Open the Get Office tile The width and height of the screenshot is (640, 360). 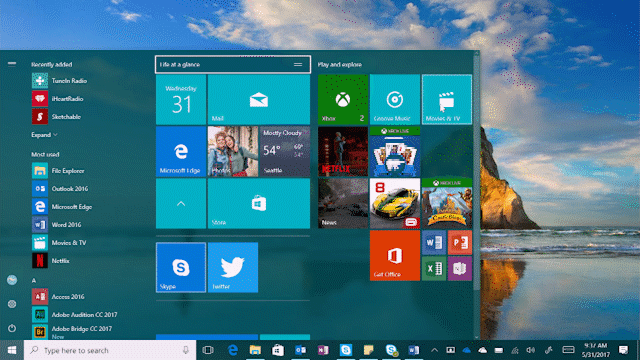[x=395, y=256]
